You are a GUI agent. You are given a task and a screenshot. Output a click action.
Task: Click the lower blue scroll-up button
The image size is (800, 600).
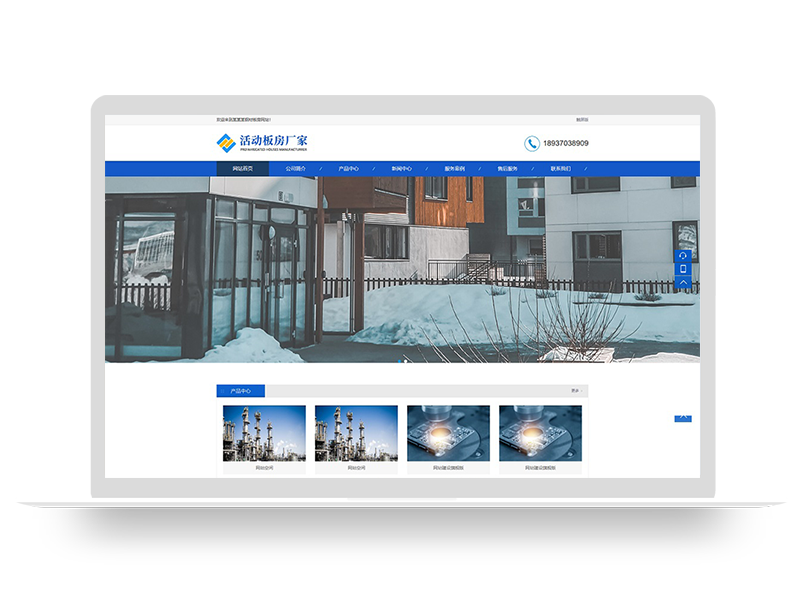pos(683,418)
